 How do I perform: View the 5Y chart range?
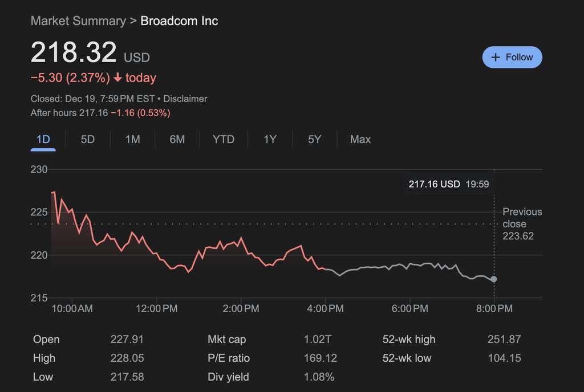[x=315, y=140]
